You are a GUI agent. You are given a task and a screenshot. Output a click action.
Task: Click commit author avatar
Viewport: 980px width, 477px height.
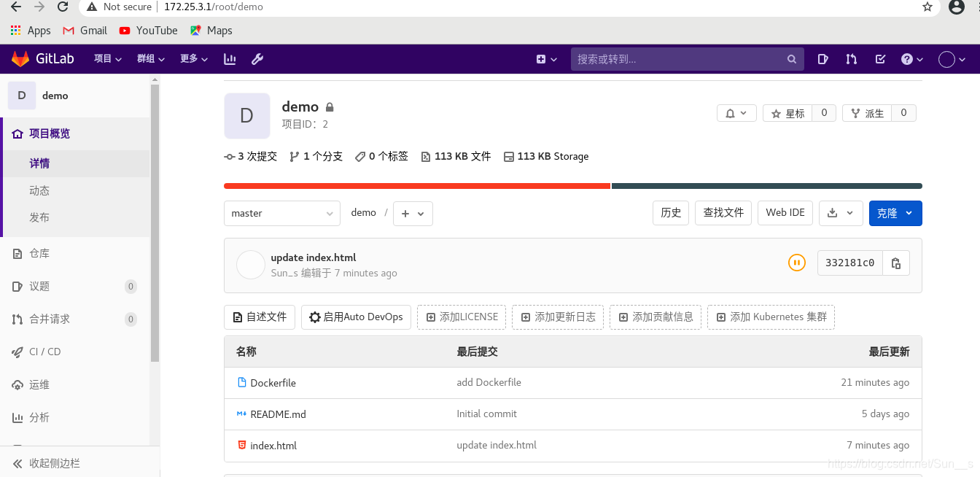tap(250, 265)
